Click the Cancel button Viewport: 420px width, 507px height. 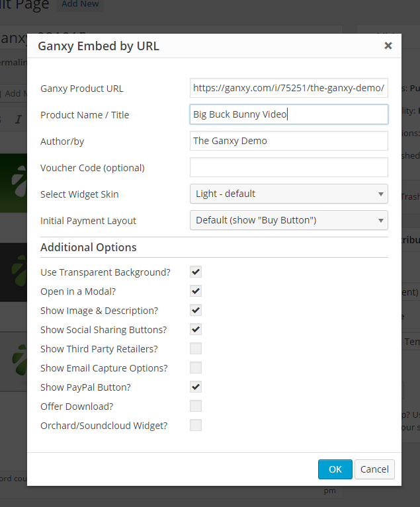pos(375,469)
